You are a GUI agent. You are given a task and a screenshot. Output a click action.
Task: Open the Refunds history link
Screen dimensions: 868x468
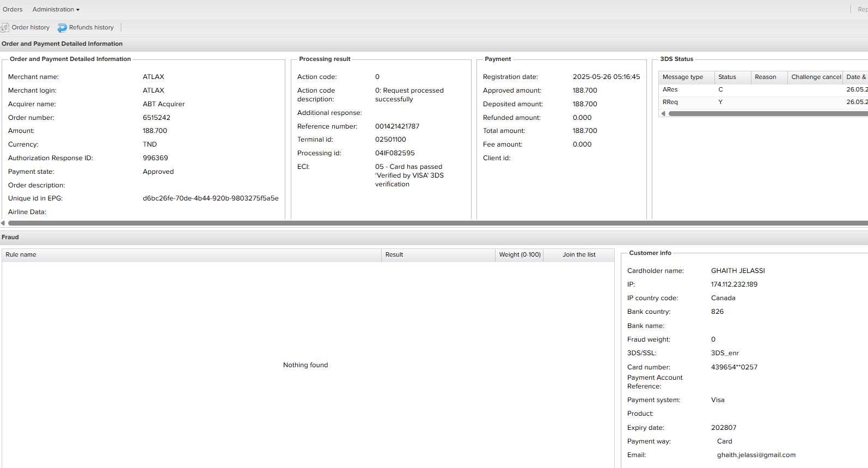(x=91, y=27)
